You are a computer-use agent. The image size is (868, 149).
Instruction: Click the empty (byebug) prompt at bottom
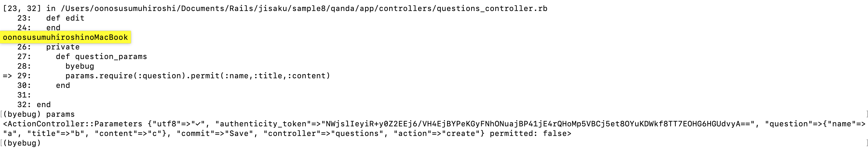22,143
